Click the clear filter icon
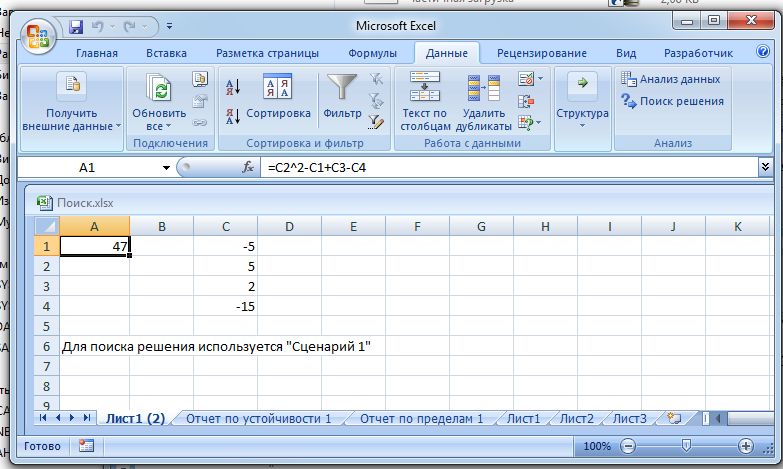The width and height of the screenshot is (783, 469). coord(376,79)
